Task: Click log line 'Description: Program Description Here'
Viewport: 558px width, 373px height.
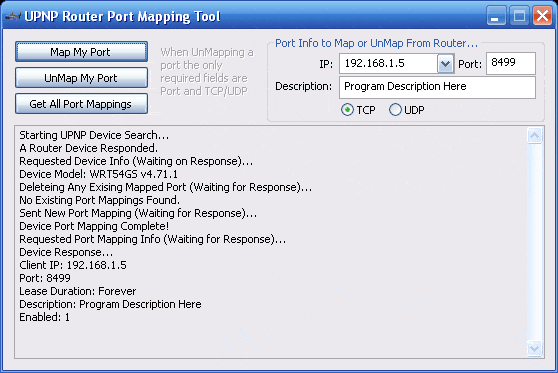Action: click(x=110, y=304)
